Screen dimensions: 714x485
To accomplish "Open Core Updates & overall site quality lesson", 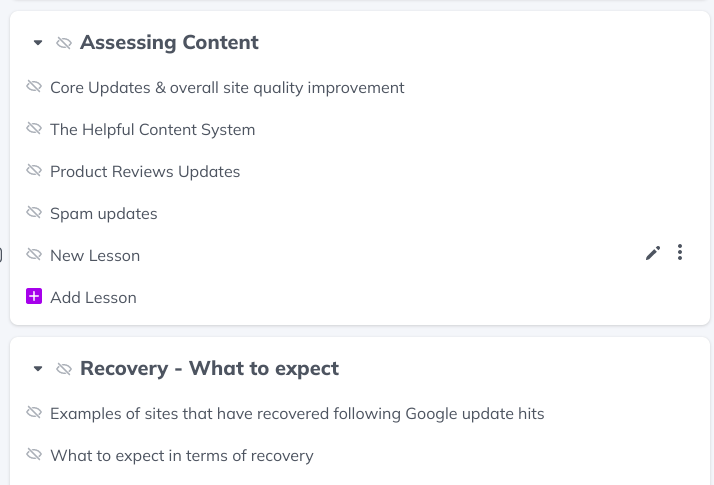I will pos(227,87).
